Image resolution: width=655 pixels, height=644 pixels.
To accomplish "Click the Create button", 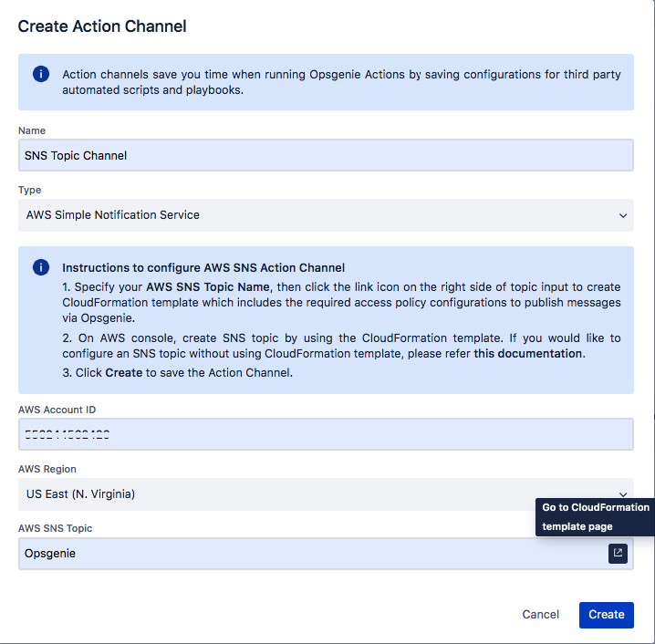I will (606, 615).
